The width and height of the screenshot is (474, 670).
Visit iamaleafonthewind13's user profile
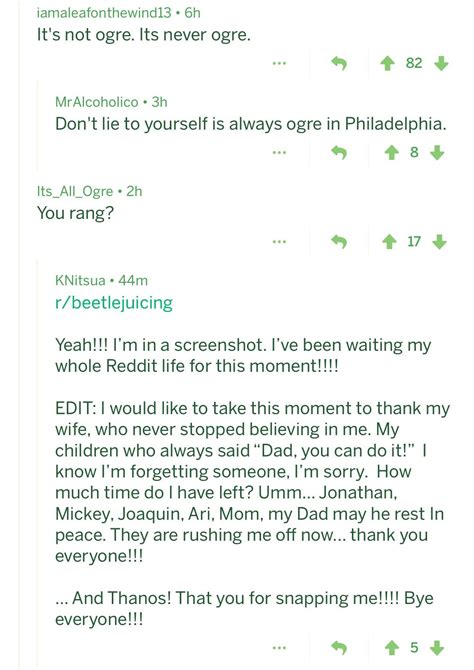104,13
